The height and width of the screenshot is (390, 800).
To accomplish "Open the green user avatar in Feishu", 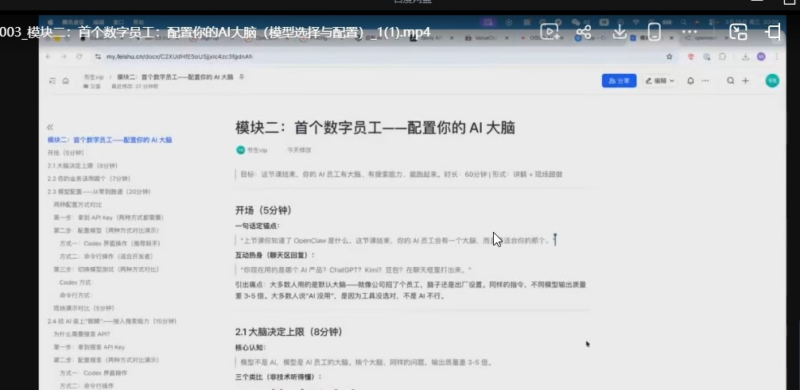I will [x=772, y=80].
